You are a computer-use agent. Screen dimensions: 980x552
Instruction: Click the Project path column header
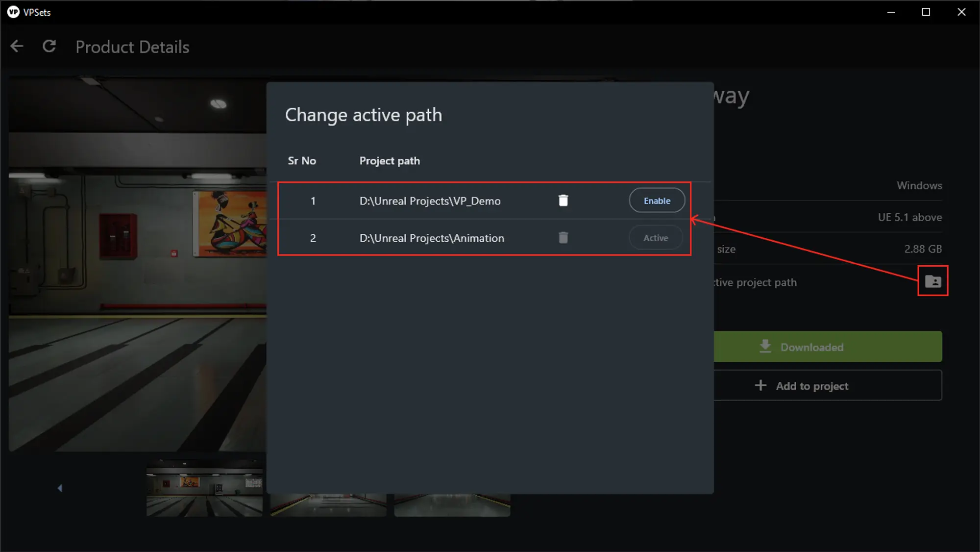390,160
